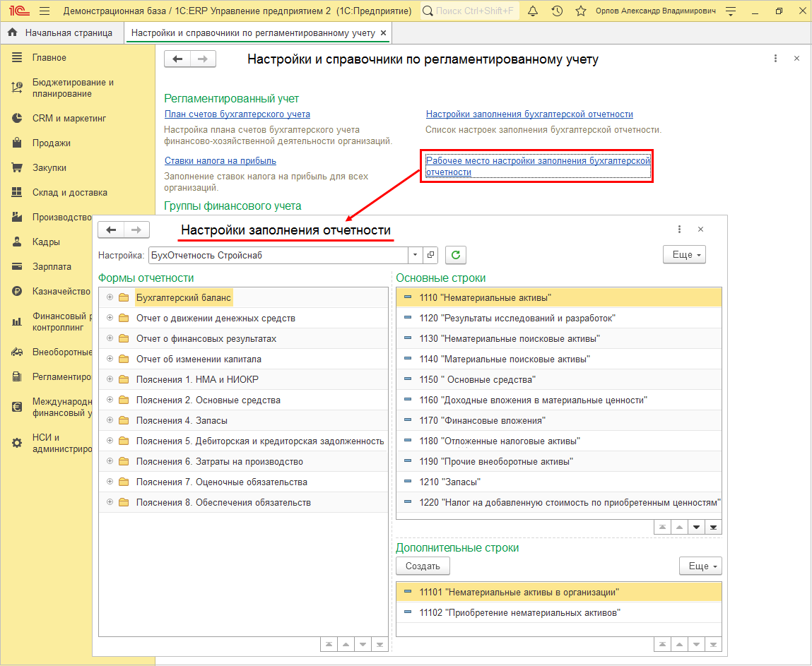Viewport: 812px width, 666px height.
Task: Open the План счетов бухгалтерского учета link
Action: (x=237, y=114)
